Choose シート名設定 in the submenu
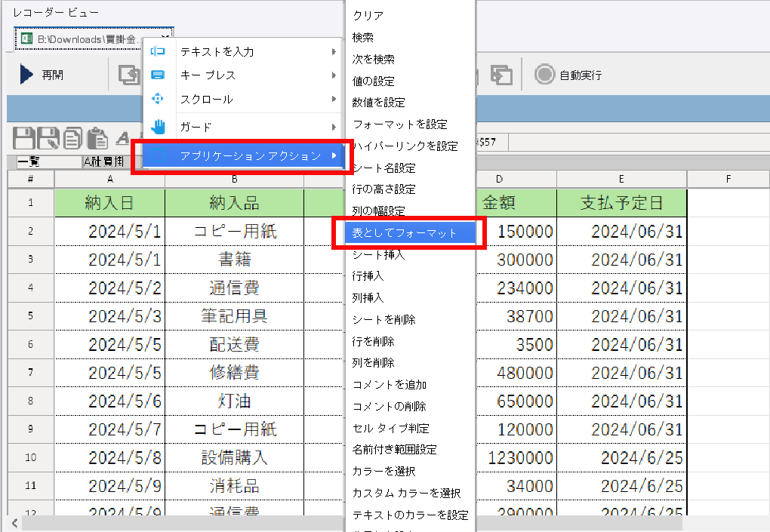 410,168
